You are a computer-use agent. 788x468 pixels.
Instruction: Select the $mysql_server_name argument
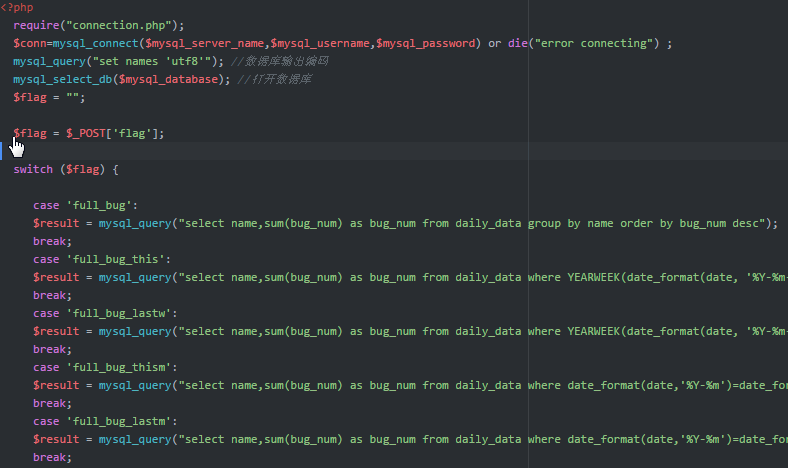205,43
